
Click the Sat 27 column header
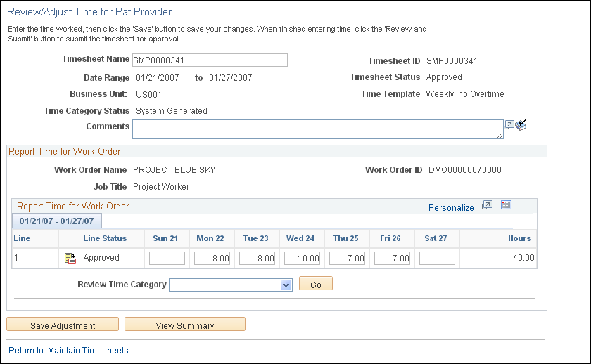(x=436, y=238)
